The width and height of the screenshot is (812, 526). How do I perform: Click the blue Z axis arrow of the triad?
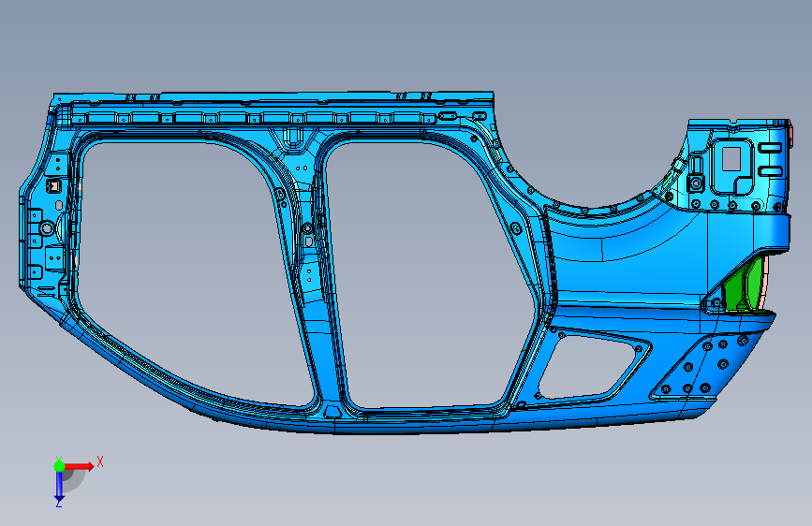pyautogui.click(x=59, y=487)
